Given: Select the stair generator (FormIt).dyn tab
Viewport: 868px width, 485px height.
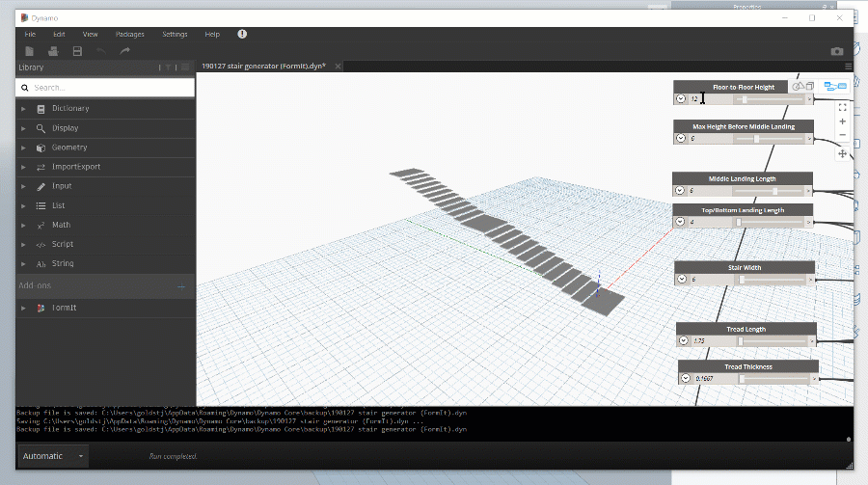Looking at the screenshot, I should 263,67.
